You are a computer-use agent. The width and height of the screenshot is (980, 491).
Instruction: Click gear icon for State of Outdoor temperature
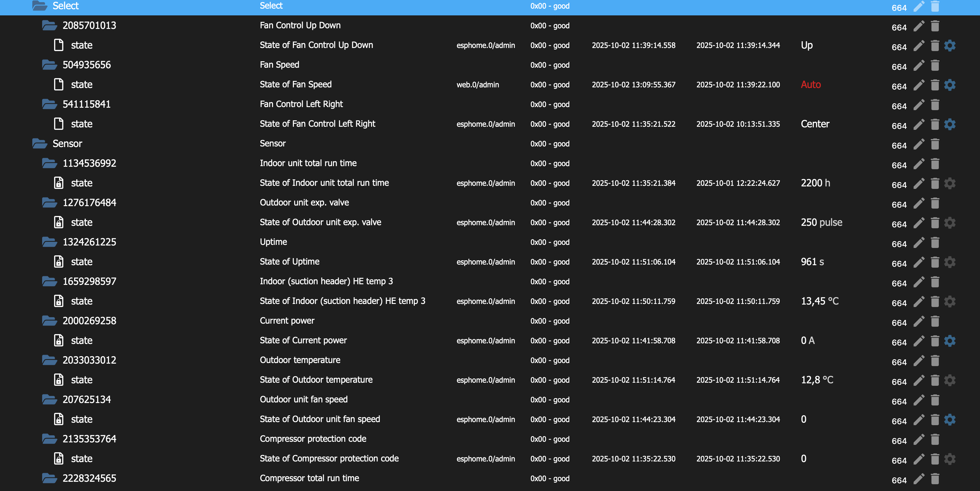pyautogui.click(x=950, y=380)
